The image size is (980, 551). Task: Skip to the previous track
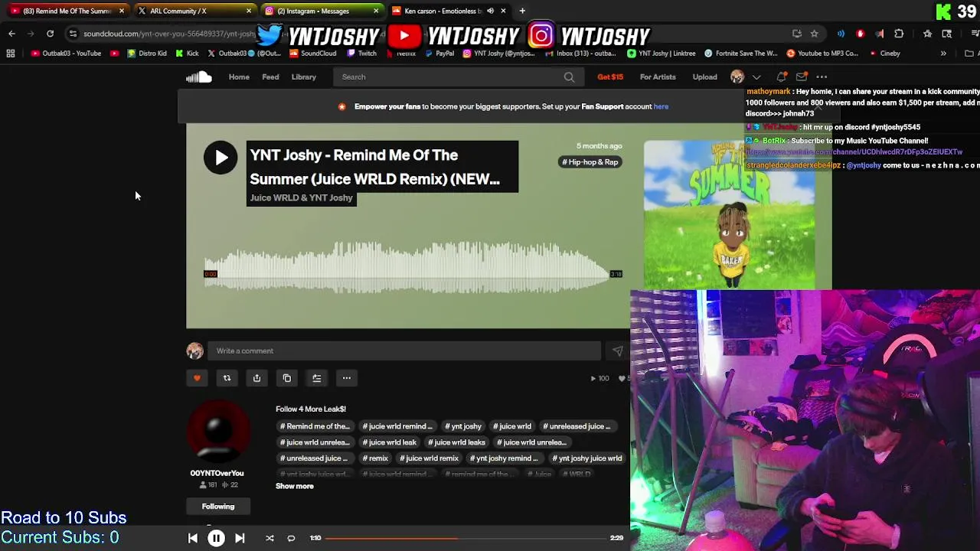(193, 538)
